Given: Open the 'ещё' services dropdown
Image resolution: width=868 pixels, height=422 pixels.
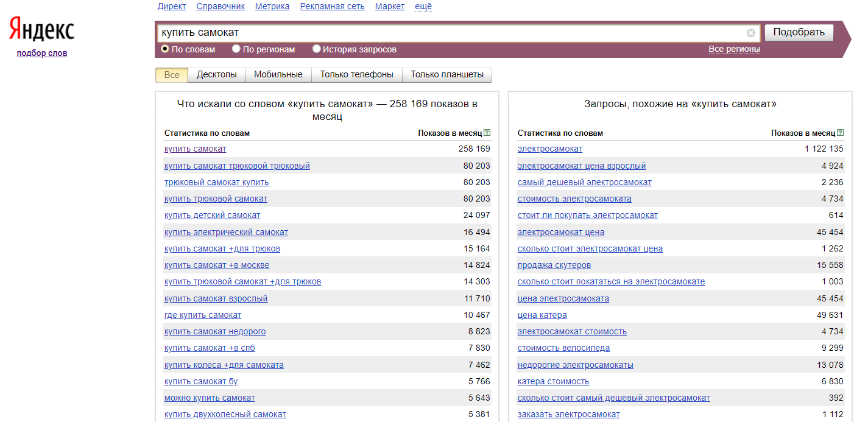Looking at the screenshot, I should tap(423, 6).
